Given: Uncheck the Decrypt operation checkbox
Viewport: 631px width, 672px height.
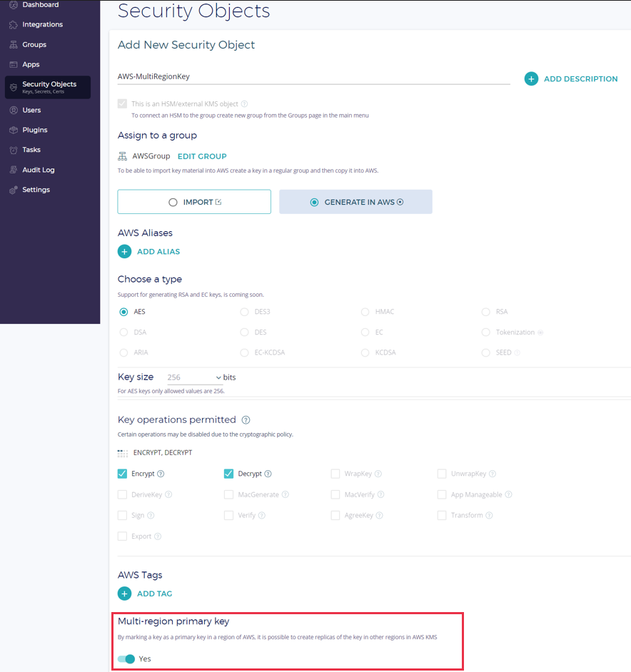Looking at the screenshot, I should click(x=229, y=474).
